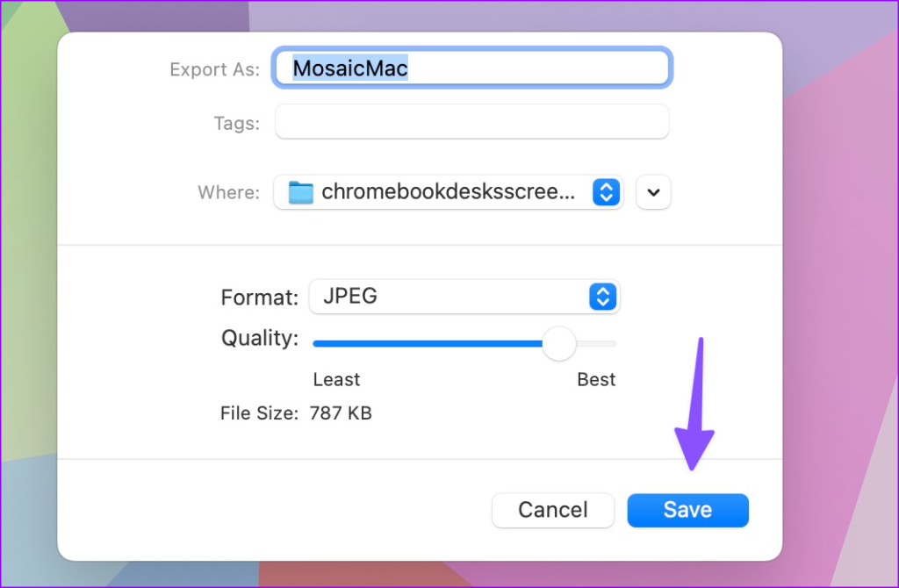Click the Best label under the slider
Image resolution: width=899 pixels, height=588 pixels.
click(596, 380)
